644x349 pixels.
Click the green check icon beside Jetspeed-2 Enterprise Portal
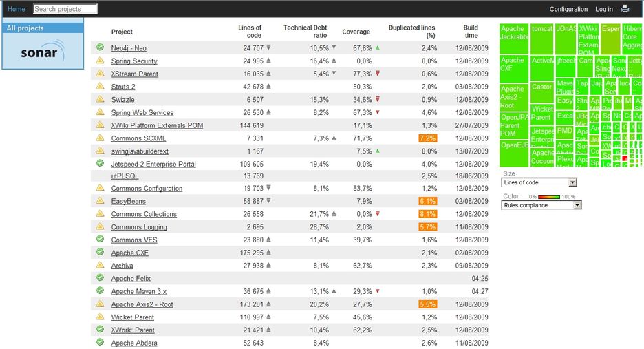pos(100,163)
